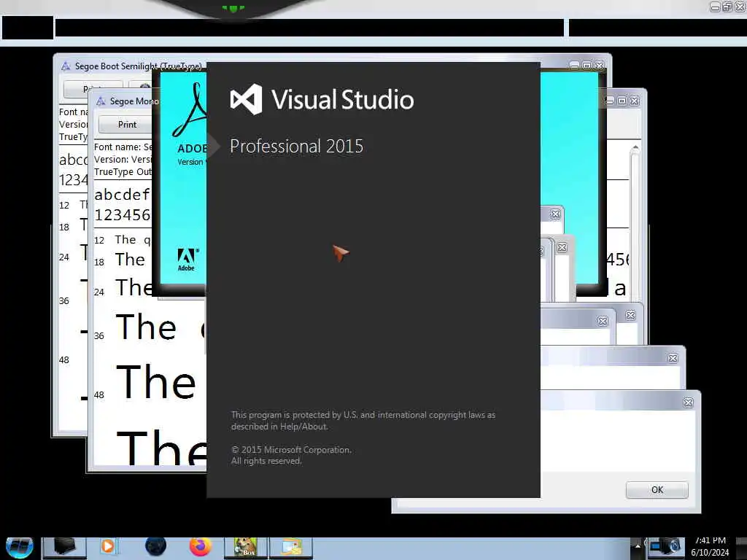
Task: Maximize the Segoe Boot Semilight font window
Action: tap(587, 65)
